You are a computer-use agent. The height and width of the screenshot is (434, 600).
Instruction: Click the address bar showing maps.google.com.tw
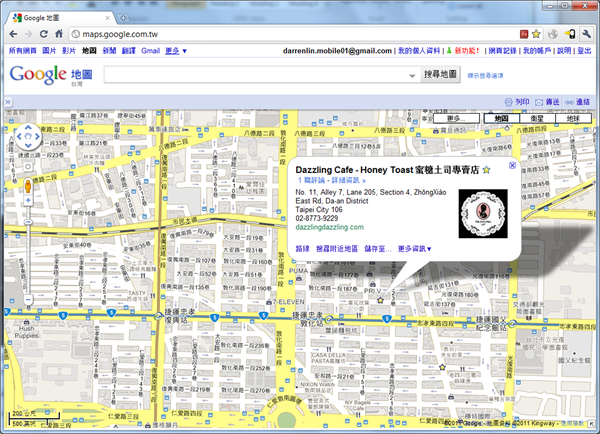(x=293, y=34)
